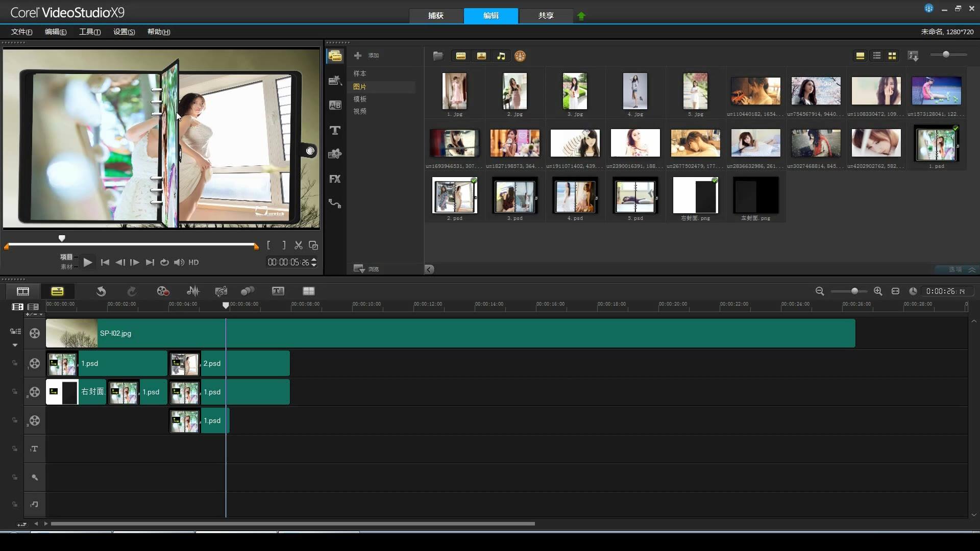Open the Transition (AB) library
This screenshot has width=980, height=551.
pyautogui.click(x=335, y=106)
